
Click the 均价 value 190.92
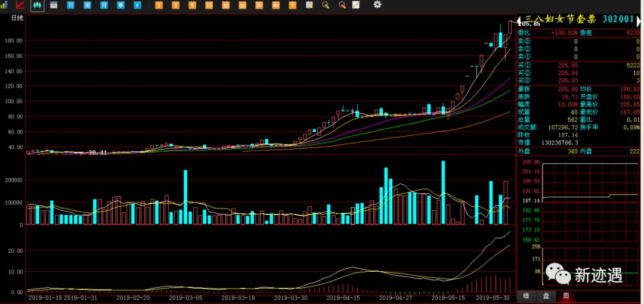[631, 89]
